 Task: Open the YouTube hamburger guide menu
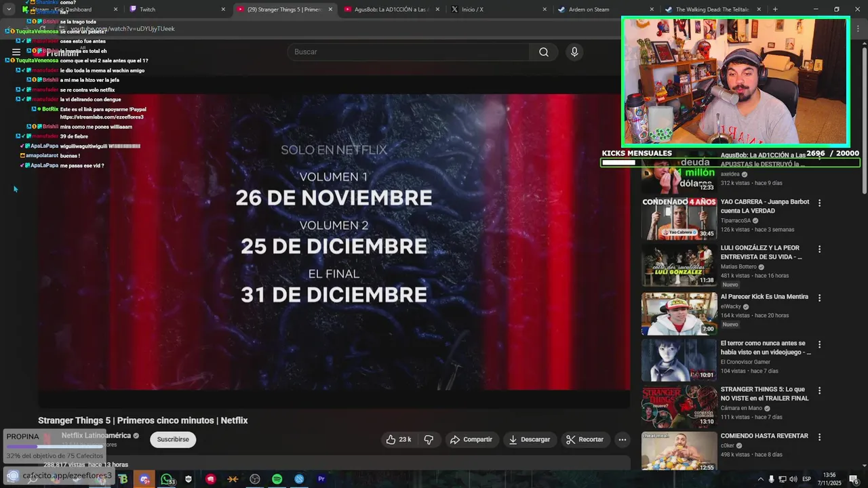(x=16, y=52)
